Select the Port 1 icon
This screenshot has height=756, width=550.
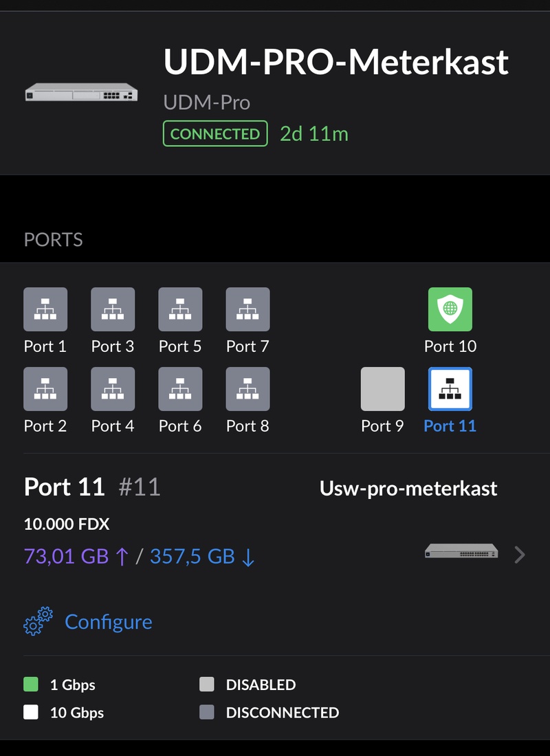click(45, 309)
